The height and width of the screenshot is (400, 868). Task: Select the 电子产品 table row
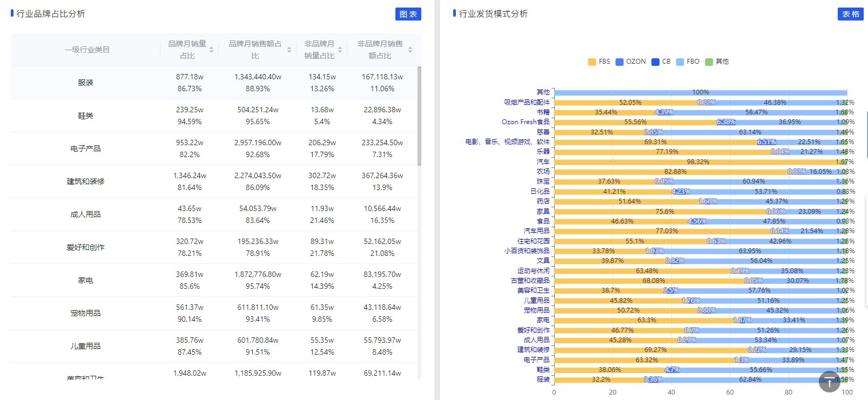point(214,148)
